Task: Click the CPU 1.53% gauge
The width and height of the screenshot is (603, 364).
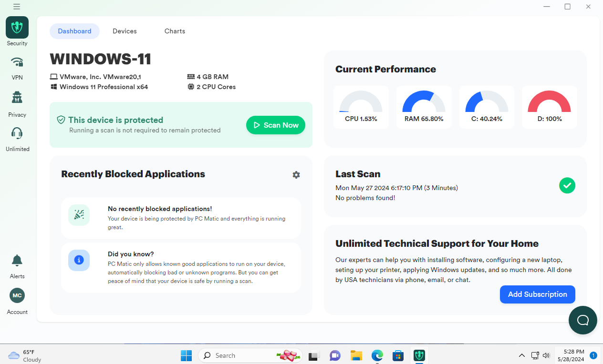Action: tap(361, 107)
